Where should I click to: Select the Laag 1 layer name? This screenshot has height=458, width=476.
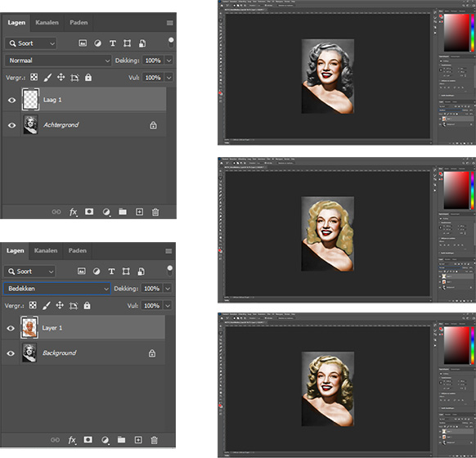point(52,100)
